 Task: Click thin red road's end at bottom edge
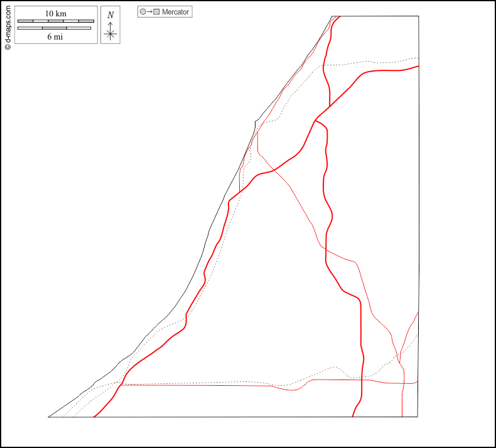[402, 417]
